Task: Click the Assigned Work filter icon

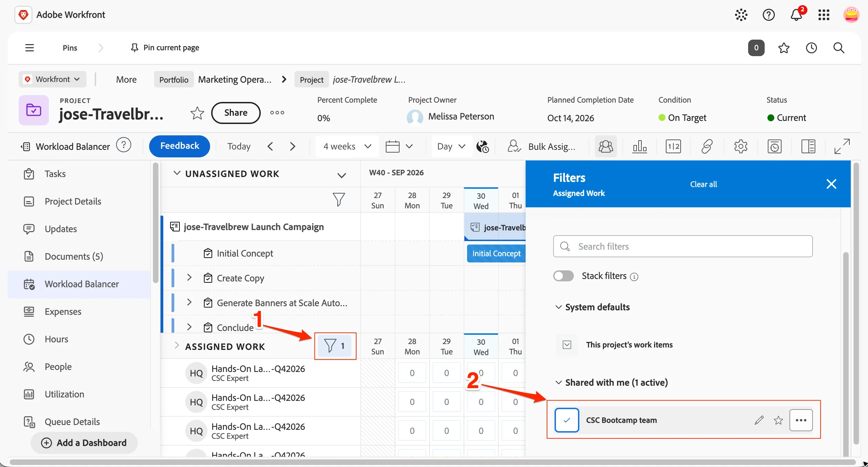Action: 334,346
